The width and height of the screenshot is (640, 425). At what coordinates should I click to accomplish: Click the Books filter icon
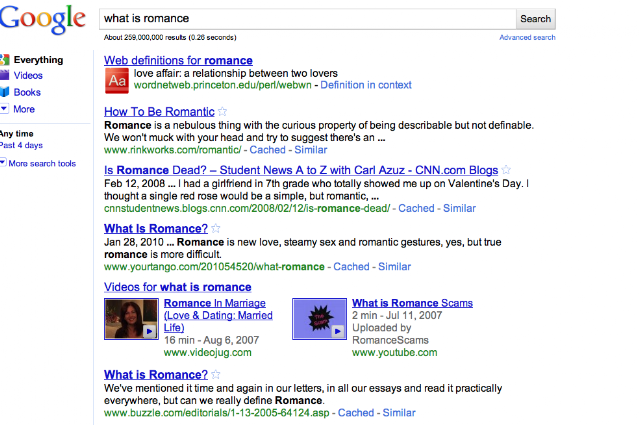tap(5, 92)
